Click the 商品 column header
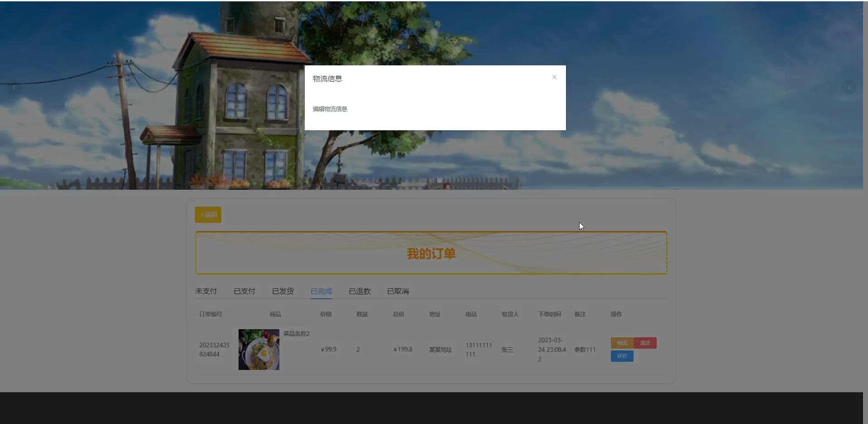 [x=275, y=314]
